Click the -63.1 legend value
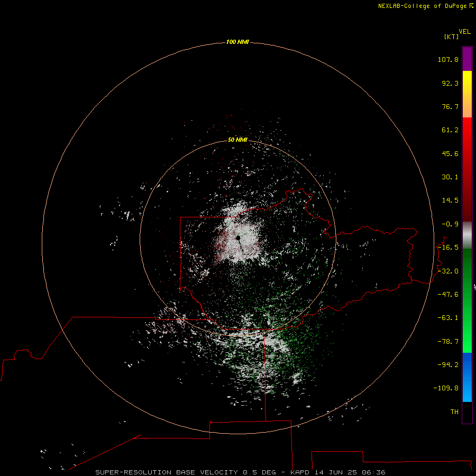 tap(448, 318)
